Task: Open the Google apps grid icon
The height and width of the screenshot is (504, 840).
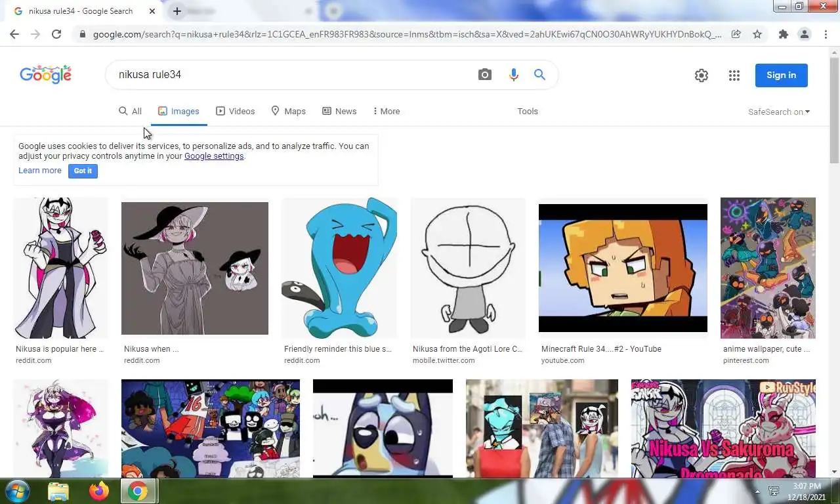Action: pos(734,75)
